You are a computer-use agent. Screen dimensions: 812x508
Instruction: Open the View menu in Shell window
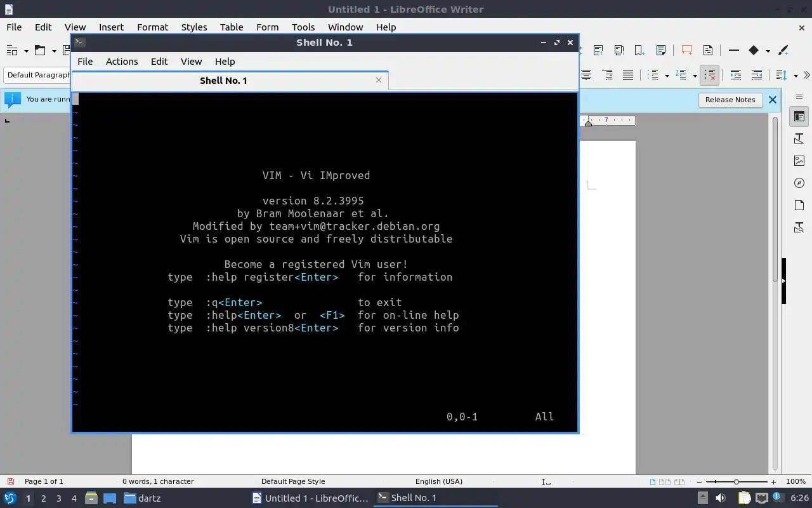(191, 62)
